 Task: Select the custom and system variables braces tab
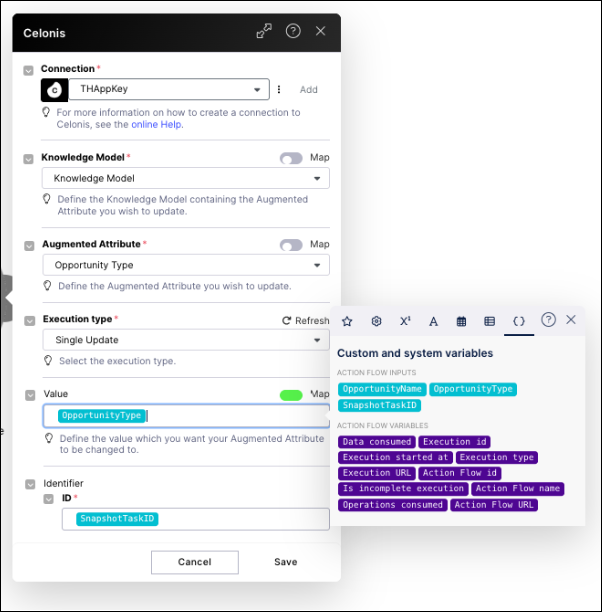[519, 321]
